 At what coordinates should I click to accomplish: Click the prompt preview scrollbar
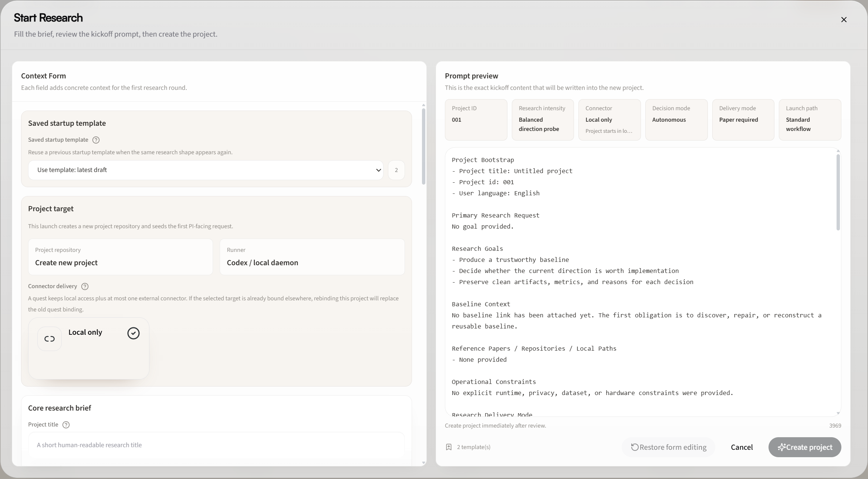[838, 191]
